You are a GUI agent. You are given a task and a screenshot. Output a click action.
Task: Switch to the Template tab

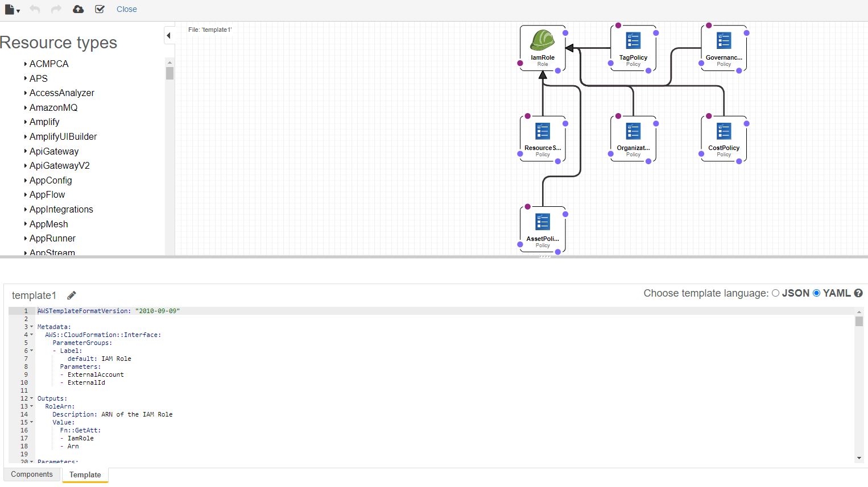(85, 475)
